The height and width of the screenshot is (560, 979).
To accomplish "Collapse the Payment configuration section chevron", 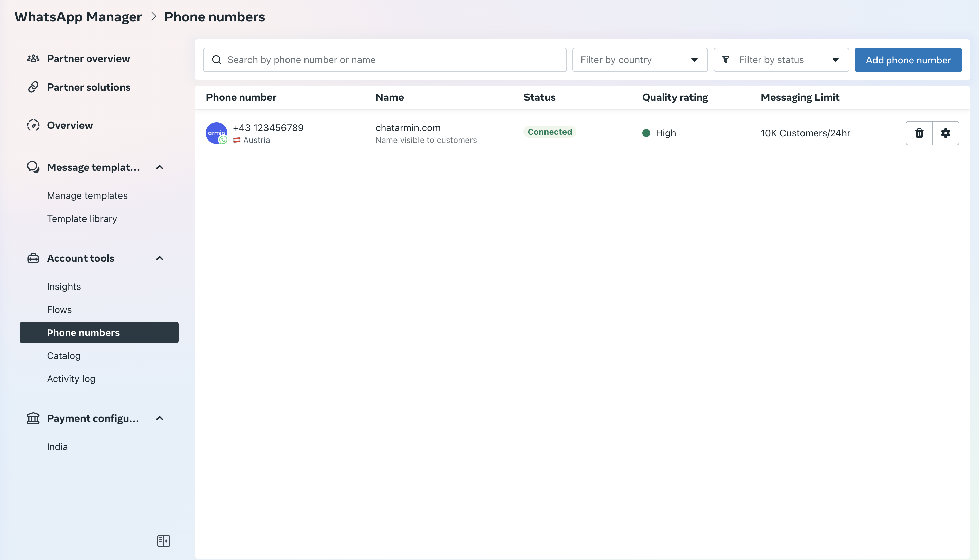I will pos(160,418).
